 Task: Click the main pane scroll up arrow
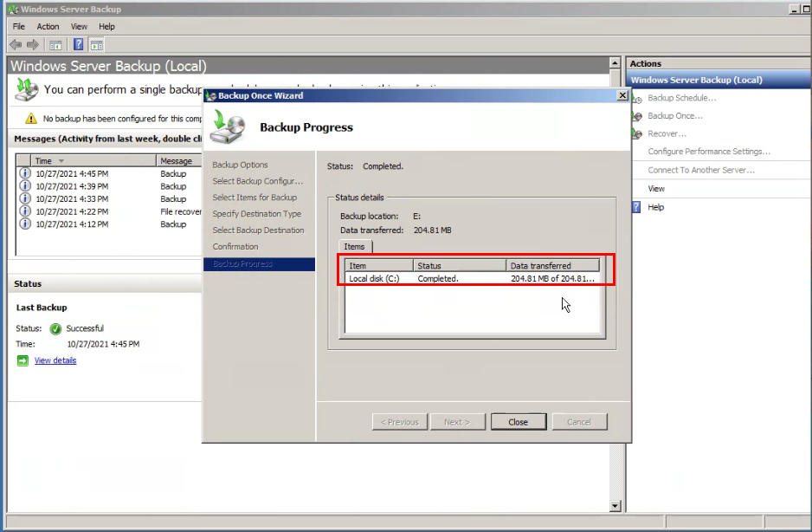(615, 62)
